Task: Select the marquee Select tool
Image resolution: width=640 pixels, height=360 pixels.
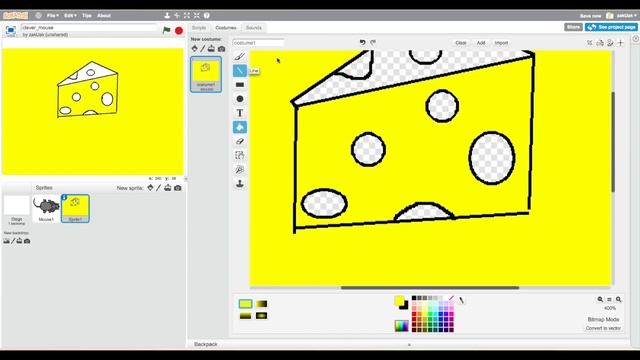Action: [240, 156]
